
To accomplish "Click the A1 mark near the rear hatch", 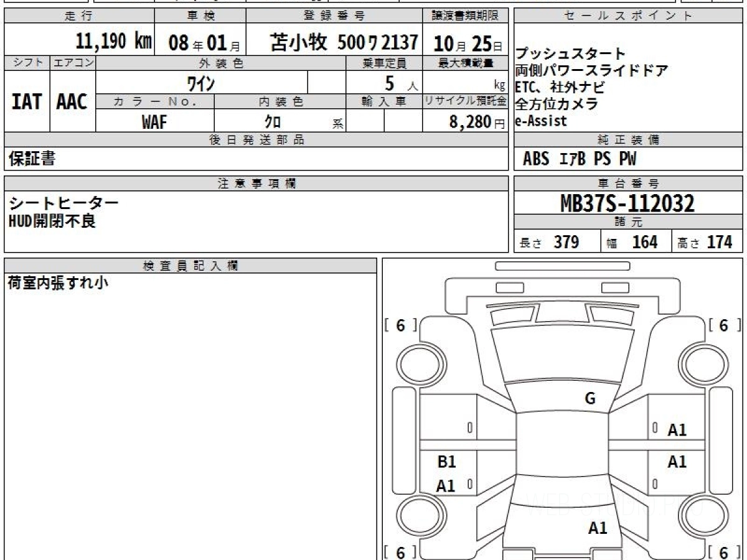I will [598, 528].
